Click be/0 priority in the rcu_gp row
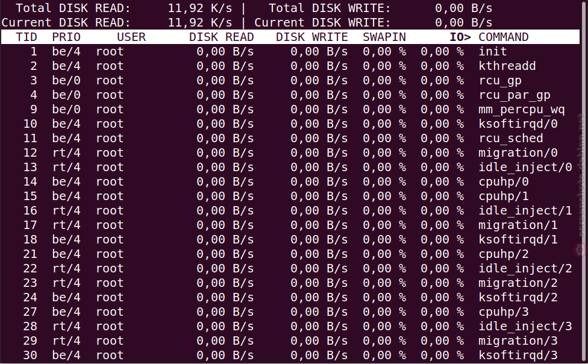 click(66, 81)
